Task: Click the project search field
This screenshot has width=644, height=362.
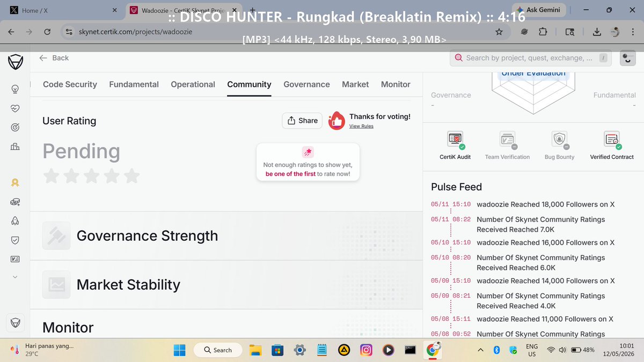Action: 531,58
